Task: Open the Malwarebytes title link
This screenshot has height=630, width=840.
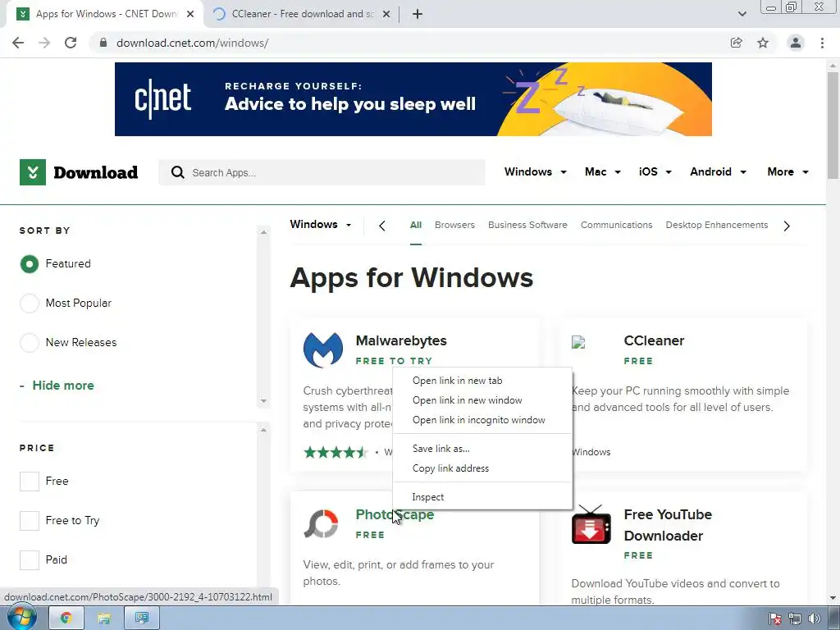Action: 401,340
